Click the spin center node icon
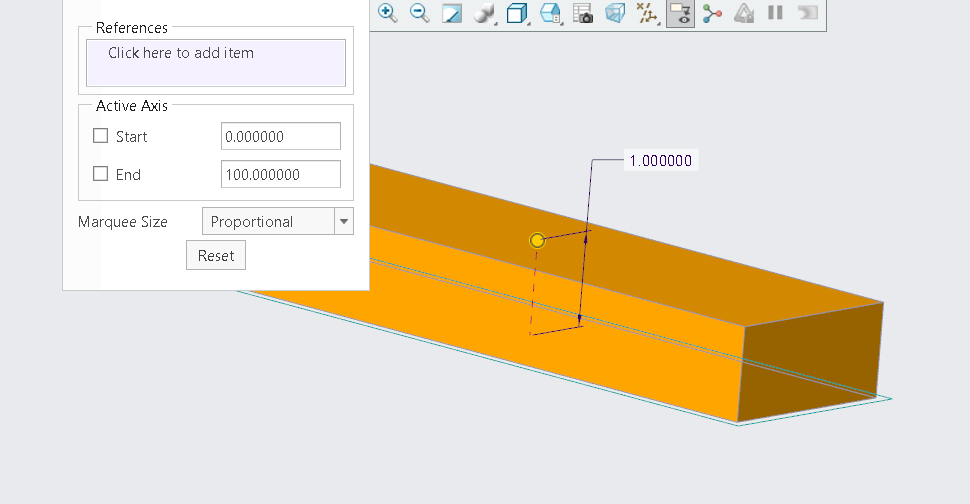Screen dimensions: 970x504 [x=712, y=13]
